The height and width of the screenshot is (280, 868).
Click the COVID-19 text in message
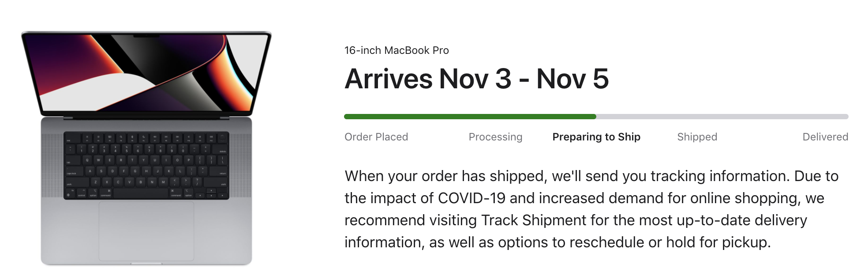471,198
